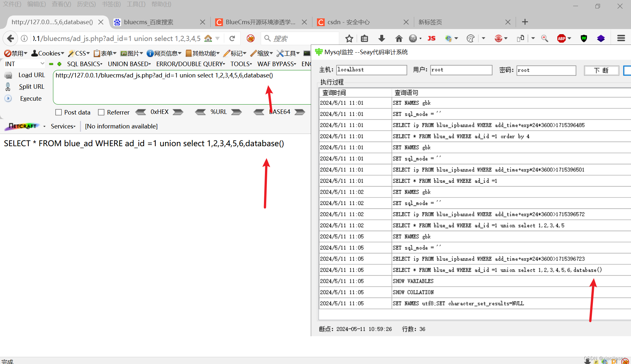Click the browser home icon
Viewport: 631px width, 364px height.
click(x=399, y=38)
